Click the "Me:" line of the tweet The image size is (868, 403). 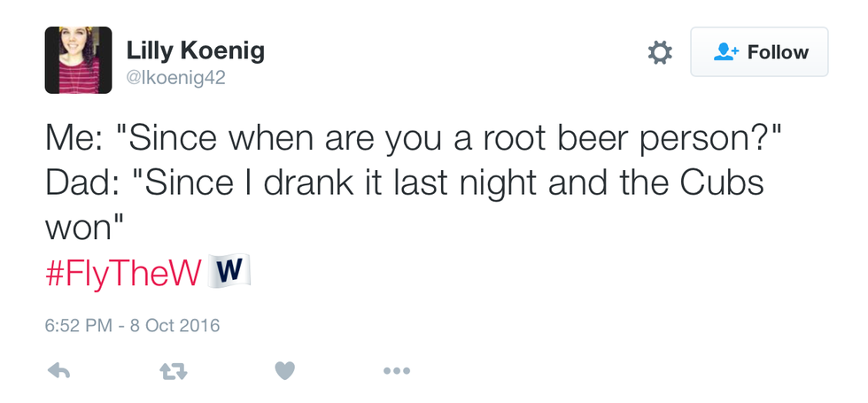pos(75,141)
